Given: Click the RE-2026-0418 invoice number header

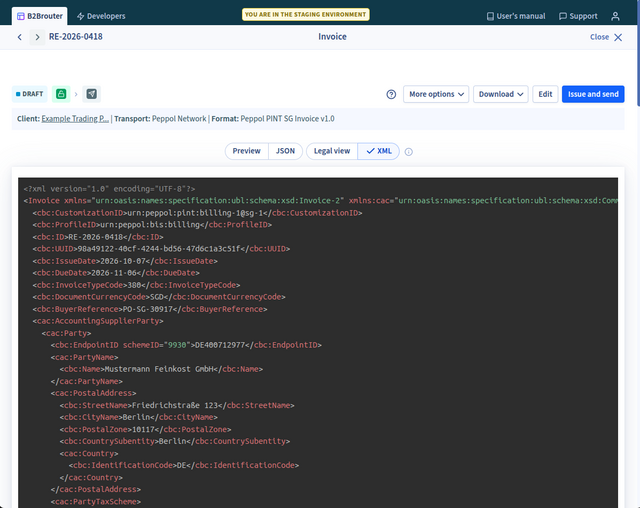Looking at the screenshot, I should click(x=76, y=37).
